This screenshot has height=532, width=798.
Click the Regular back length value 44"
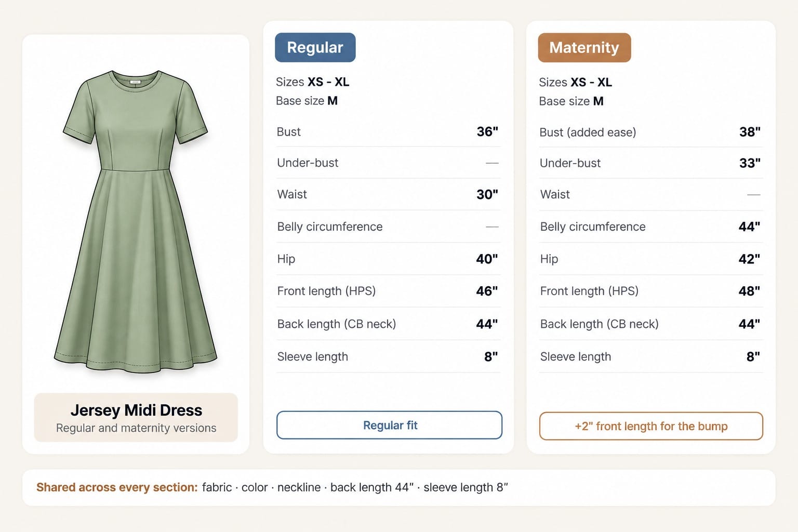(487, 324)
